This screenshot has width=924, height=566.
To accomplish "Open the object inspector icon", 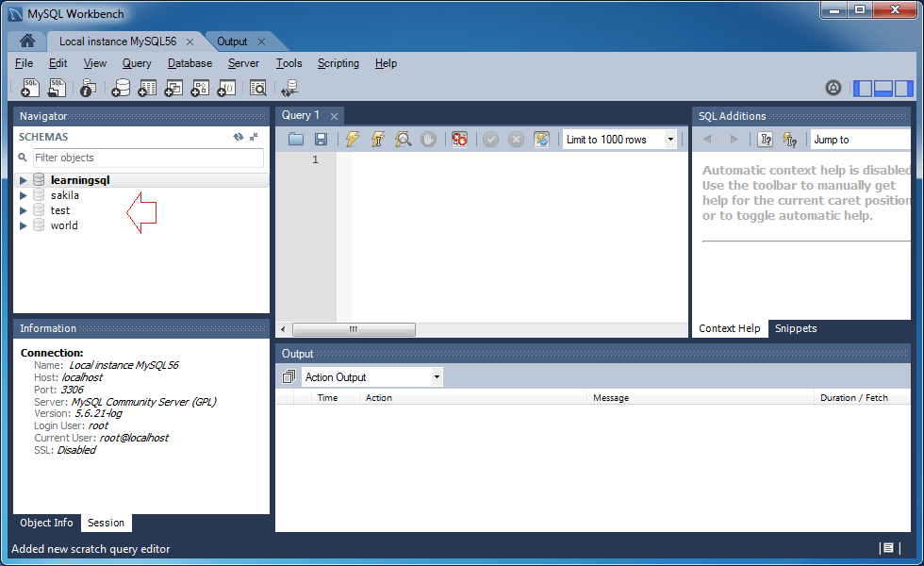I will [x=88, y=88].
